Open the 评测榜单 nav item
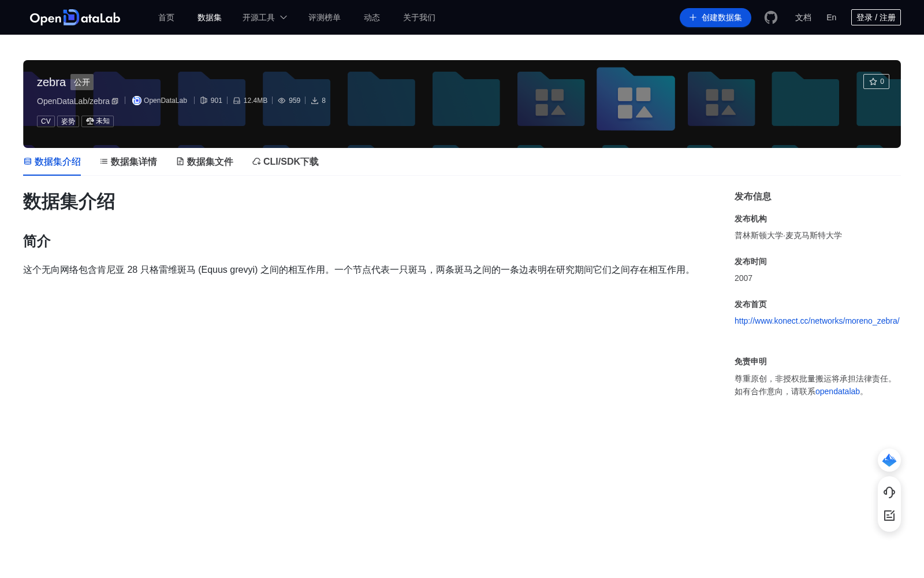This screenshot has height=578, width=924. click(x=325, y=17)
